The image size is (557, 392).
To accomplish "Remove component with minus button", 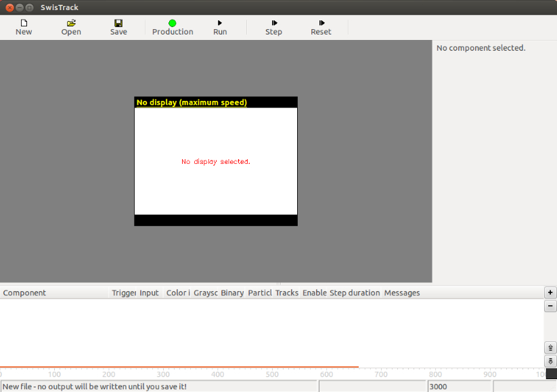I will [x=550, y=306].
